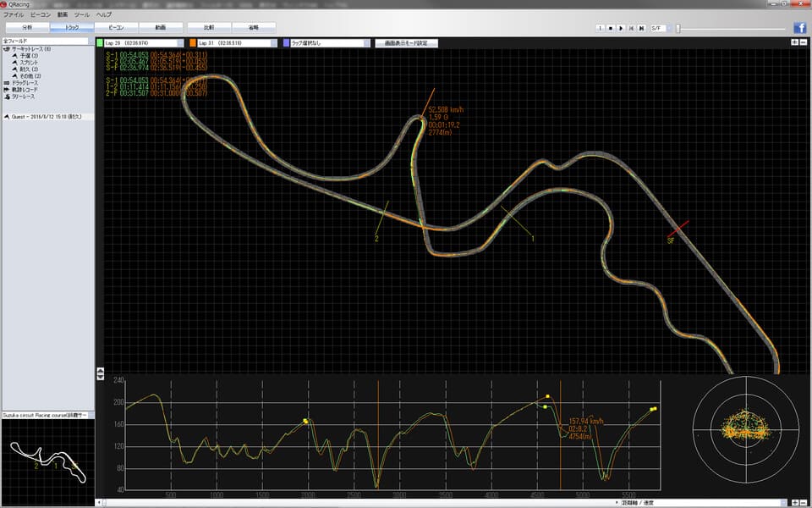Click the up/down panel splitter arrow icon
The height and width of the screenshot is (508, 812).
(101, 373)
